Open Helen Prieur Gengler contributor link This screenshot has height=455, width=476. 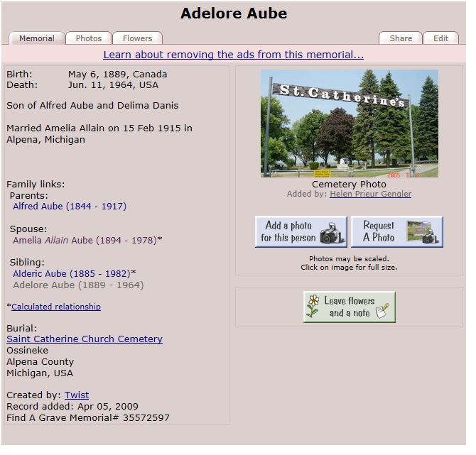tap(371, 194)
